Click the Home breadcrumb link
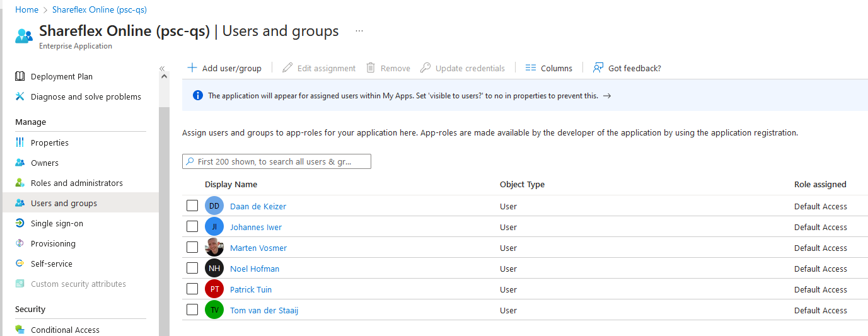 tap(26, 9)
